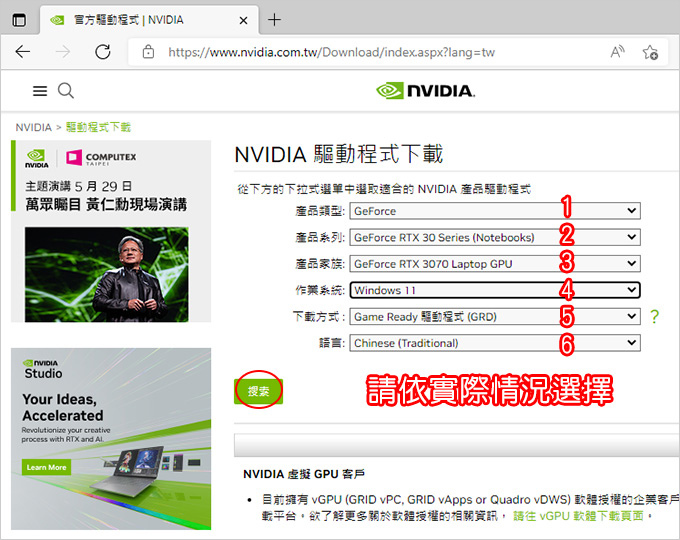Expand the 下載方式 Game Ready dropdown

coord(495,317)
